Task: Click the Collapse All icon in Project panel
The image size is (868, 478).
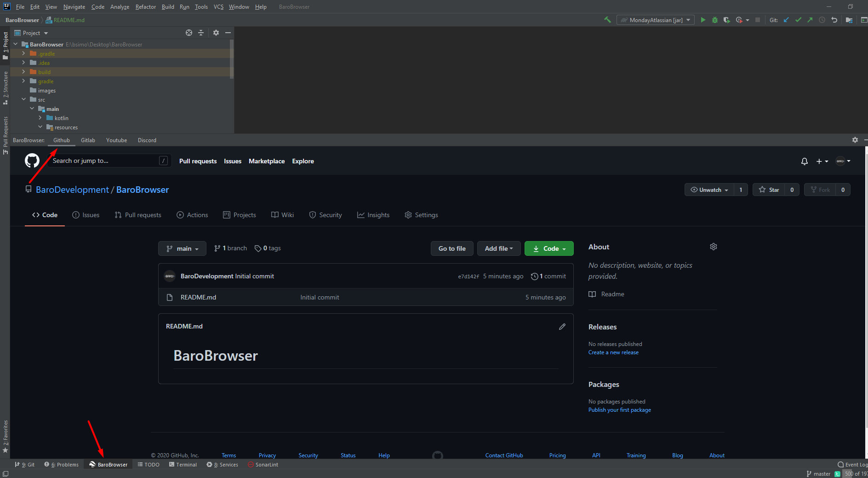Action: coord(201,33)
